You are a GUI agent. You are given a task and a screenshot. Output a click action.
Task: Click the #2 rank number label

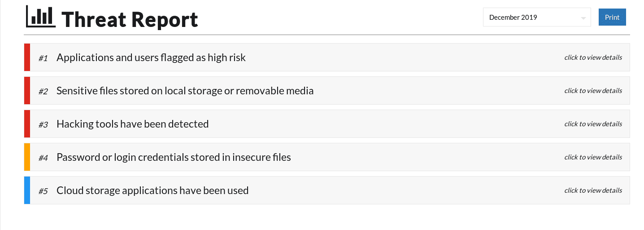coord(43,91)
